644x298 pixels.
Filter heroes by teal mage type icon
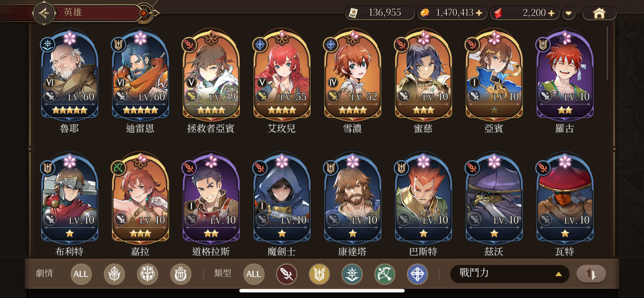[x=352, y=274]
